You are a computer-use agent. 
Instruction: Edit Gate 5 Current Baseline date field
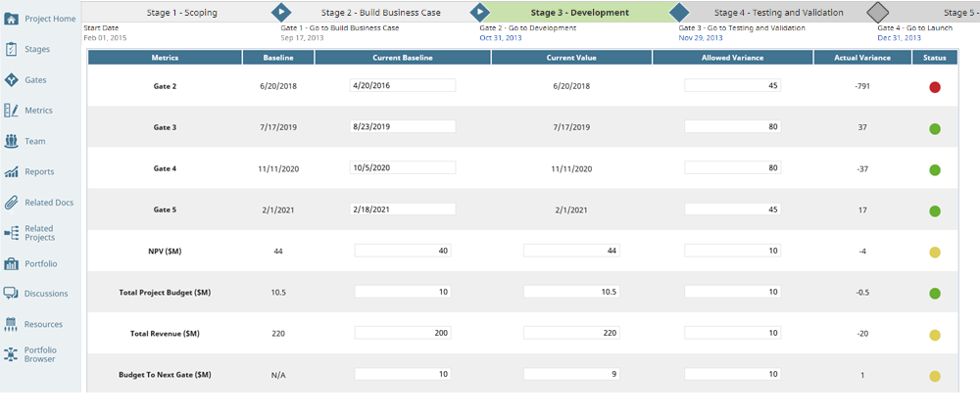pos(403,209)
